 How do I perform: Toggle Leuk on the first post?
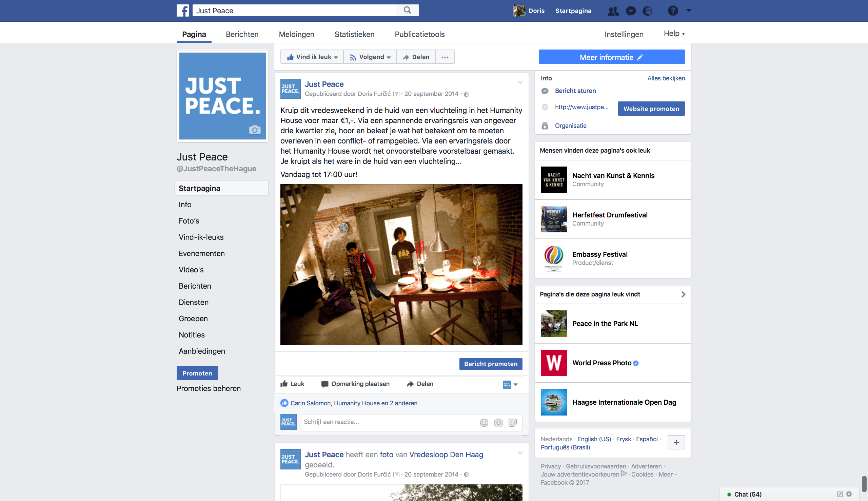pyautogui.click(x=292, y=384)
